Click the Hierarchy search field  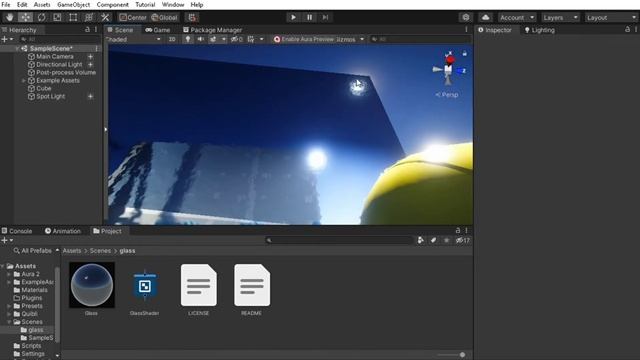click(x=60, y=39)
